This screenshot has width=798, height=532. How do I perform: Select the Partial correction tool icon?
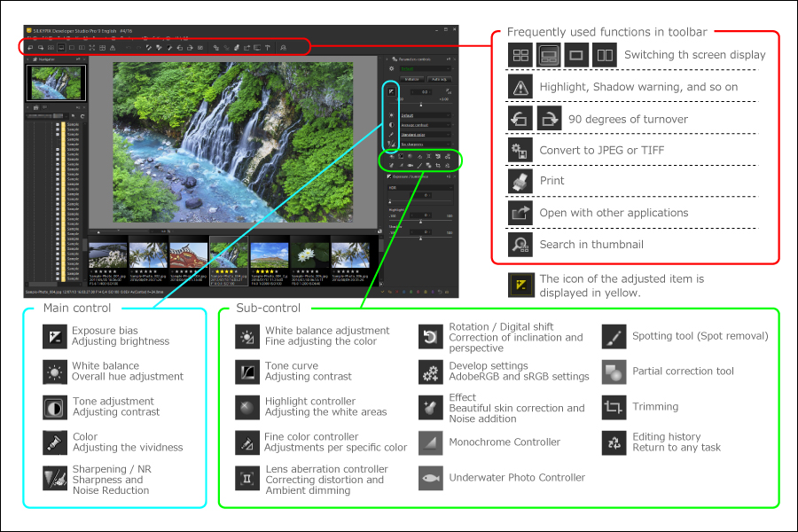pyautogui.click(x=614, y=372)
